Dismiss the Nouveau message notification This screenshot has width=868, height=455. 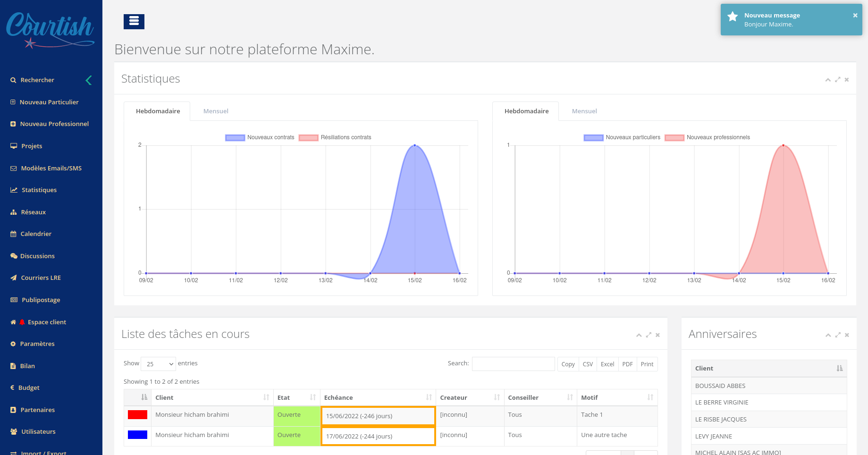tap(855, 16)
